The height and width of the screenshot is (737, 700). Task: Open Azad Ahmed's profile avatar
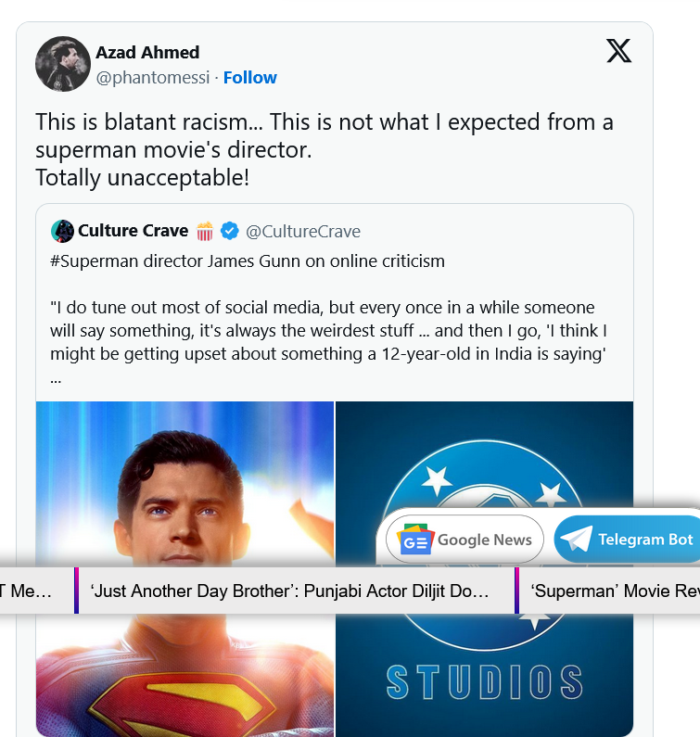tap(62, 64)
